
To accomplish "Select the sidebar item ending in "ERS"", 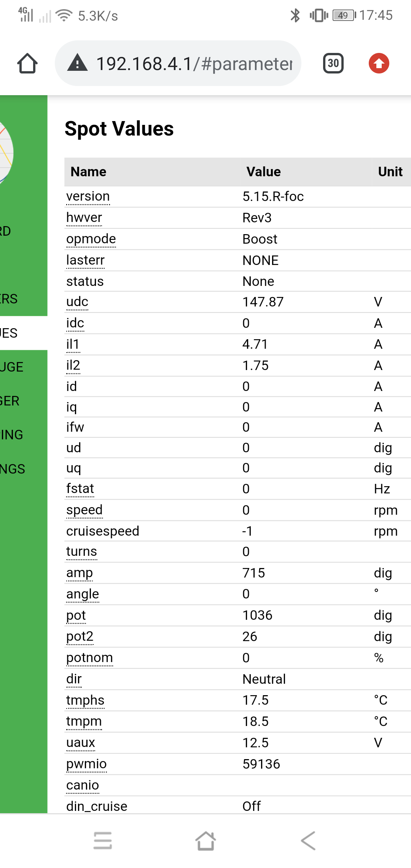I will [9, 299].
